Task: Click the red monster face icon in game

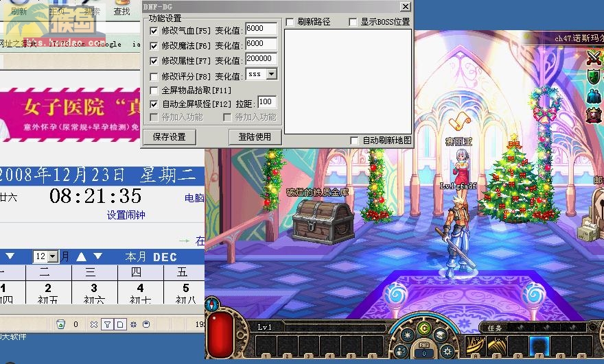Action: pyautogui.click(x=594, y=115)
